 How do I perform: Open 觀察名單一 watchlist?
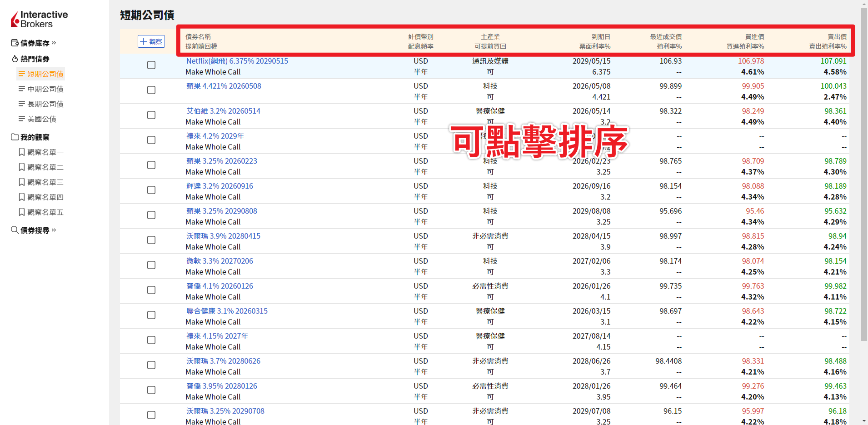45,152
